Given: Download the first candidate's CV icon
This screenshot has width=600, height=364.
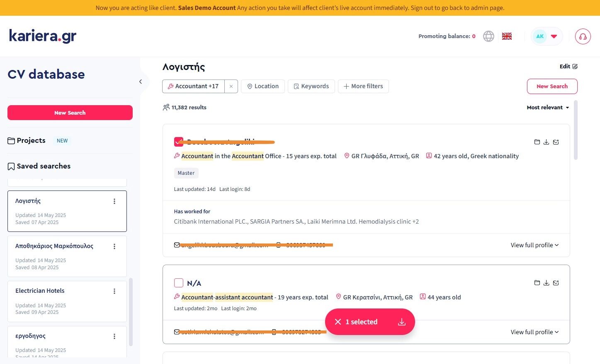Looking at the screenshot, I should [547, 142].
